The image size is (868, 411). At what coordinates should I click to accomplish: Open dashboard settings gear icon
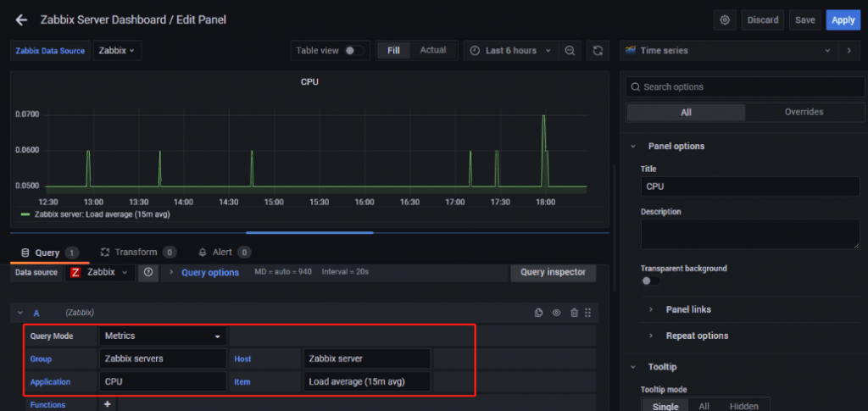click(x=725, y=19)
